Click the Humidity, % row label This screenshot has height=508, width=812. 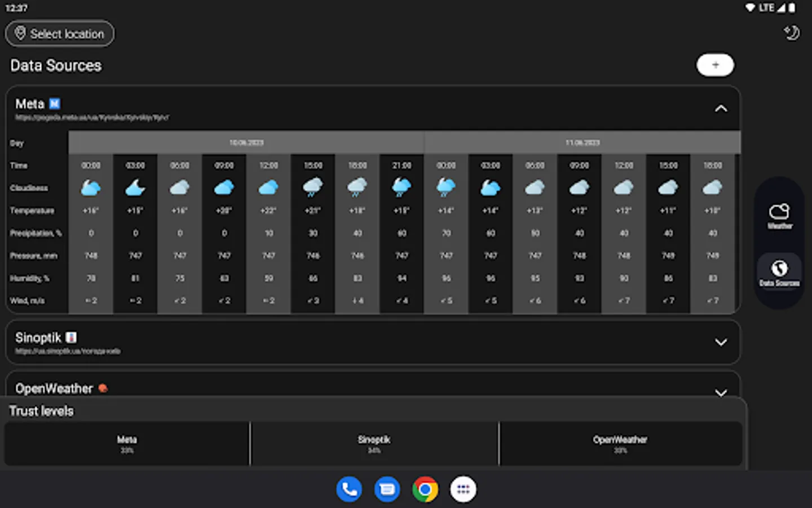pos(29,278)
